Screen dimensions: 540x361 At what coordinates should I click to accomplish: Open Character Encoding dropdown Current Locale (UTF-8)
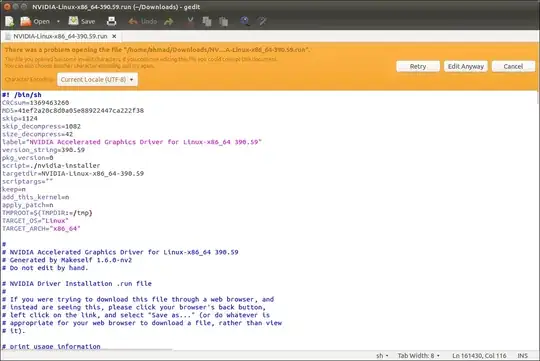tap(97, 80)
